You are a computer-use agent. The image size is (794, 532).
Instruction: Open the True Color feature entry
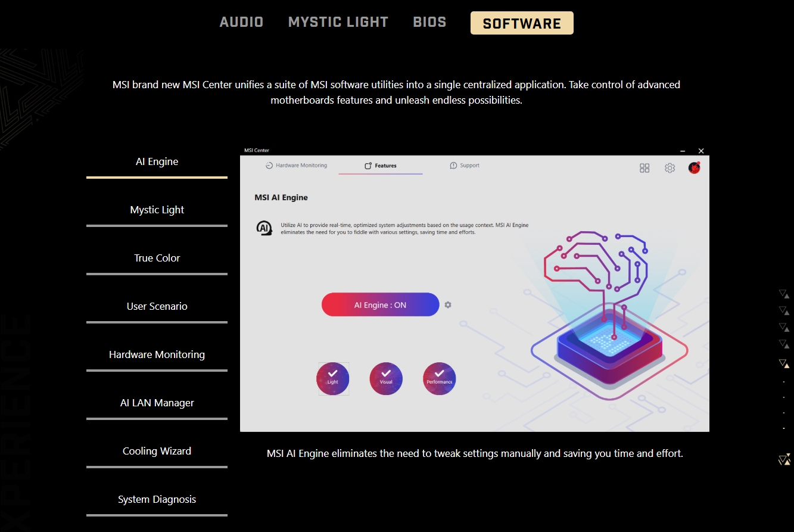(157, 258)
